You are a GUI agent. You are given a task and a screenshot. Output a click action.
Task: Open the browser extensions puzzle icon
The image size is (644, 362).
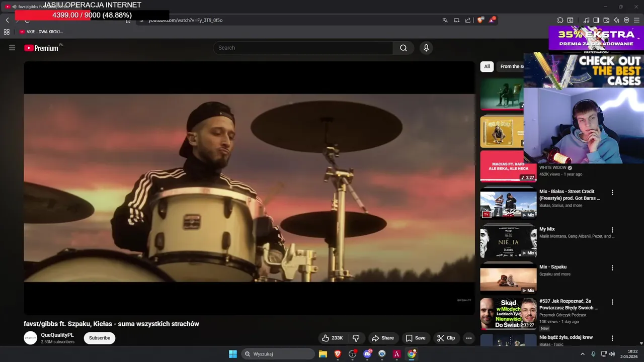560,20
